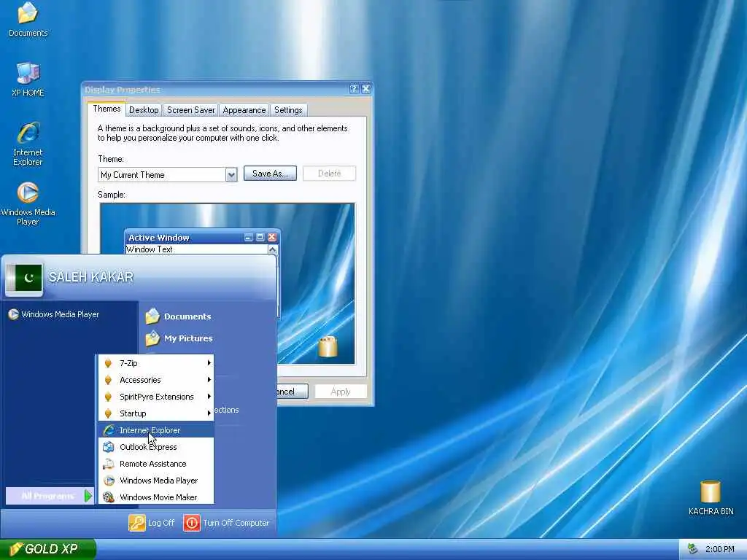Click the Log Off key icon

tap(136, 523)
